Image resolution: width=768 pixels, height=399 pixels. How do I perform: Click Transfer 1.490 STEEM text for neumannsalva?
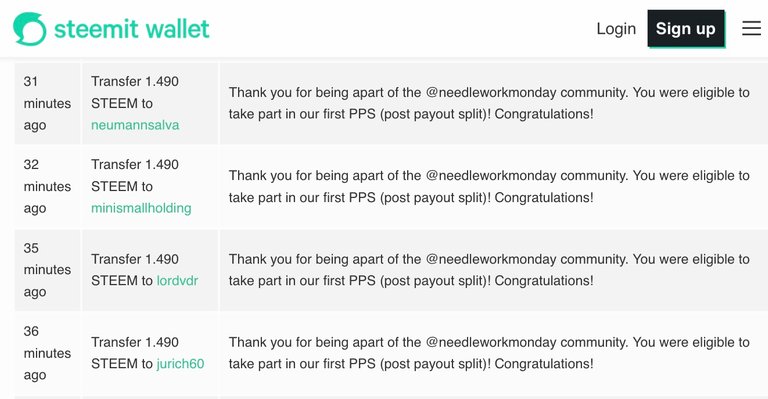[x=135, y=92]
